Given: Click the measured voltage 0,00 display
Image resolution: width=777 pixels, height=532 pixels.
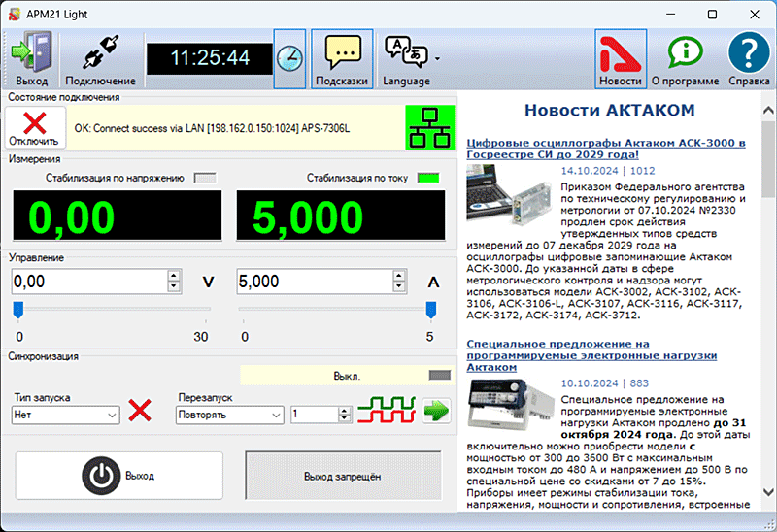Looking at the screenshot, I should click(x=118, y=216).
